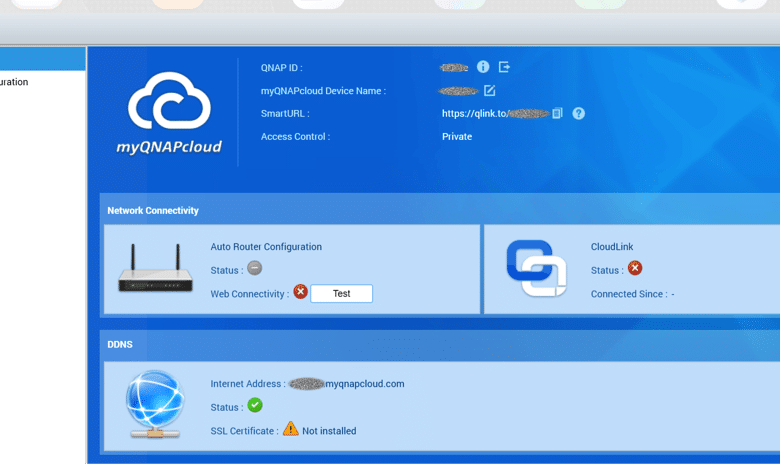This screenshot has width=780, height=464.
Task: Click the QNAP ID info icon
Action: point(483,67)
